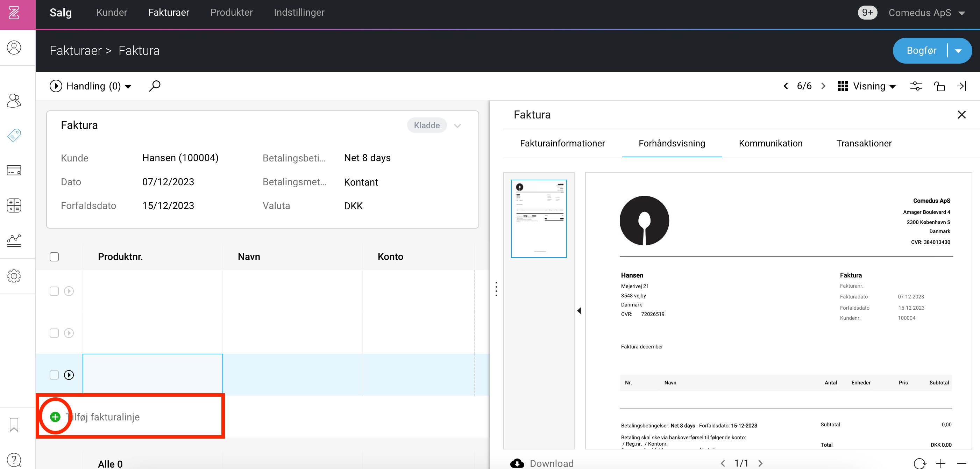Click the collapse panel arrow icon
Screen dimensions: 980x469
(961, 86)
